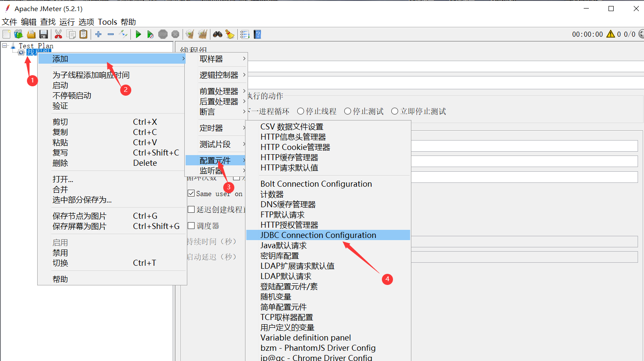Select 禁用 in the context menu
Screen dimensions: 644x361
pos(112,252)
